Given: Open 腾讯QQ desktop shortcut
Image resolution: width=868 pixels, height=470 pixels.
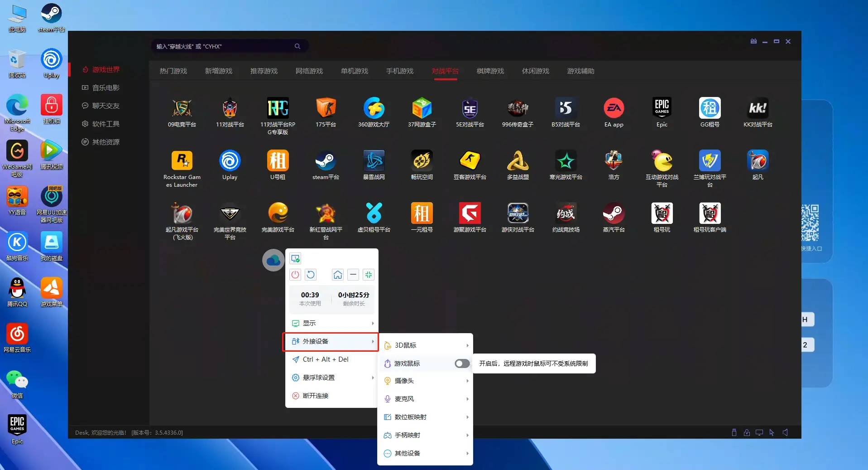Looking at the screenshot, I should coord(17,292).
